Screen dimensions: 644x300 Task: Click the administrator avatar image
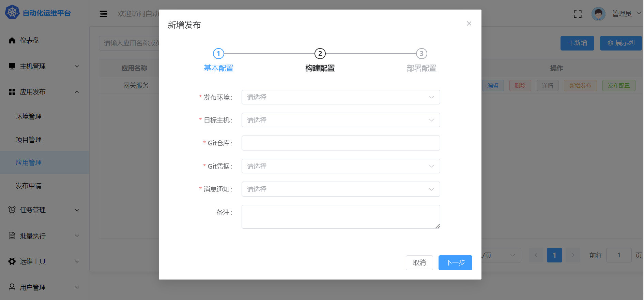coord(598,14)
